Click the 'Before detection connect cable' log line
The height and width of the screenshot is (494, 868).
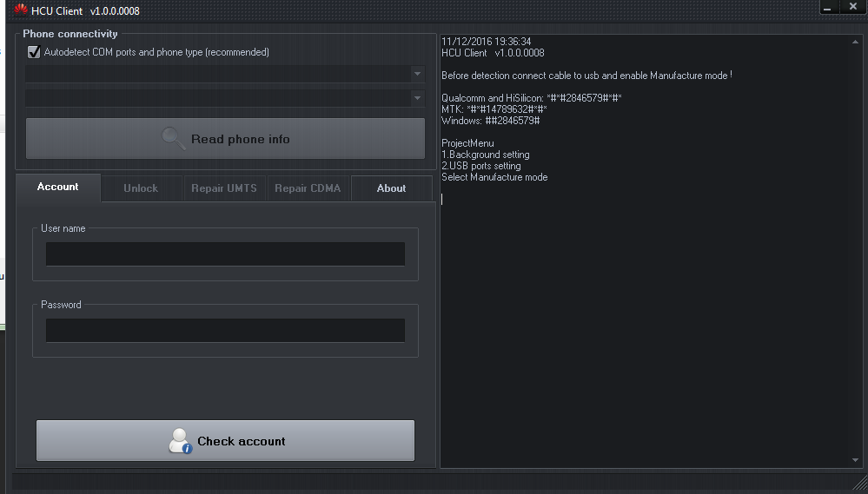click(x=586, y=76)
